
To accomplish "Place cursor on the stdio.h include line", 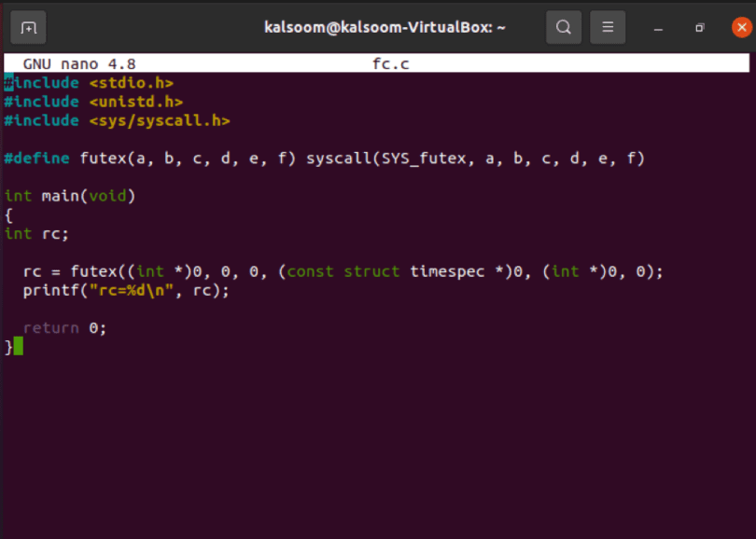I will click(x=131, y=83).
